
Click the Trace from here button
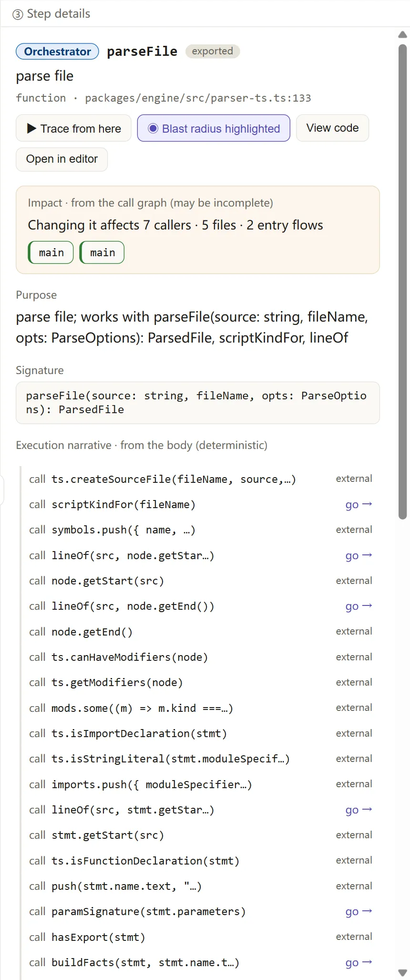[x=73, y=128]
